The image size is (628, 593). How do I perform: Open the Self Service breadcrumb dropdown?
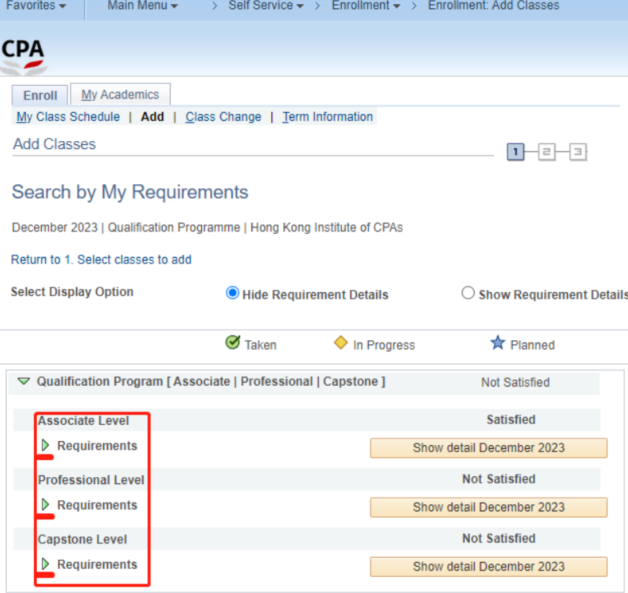(266, 5)
